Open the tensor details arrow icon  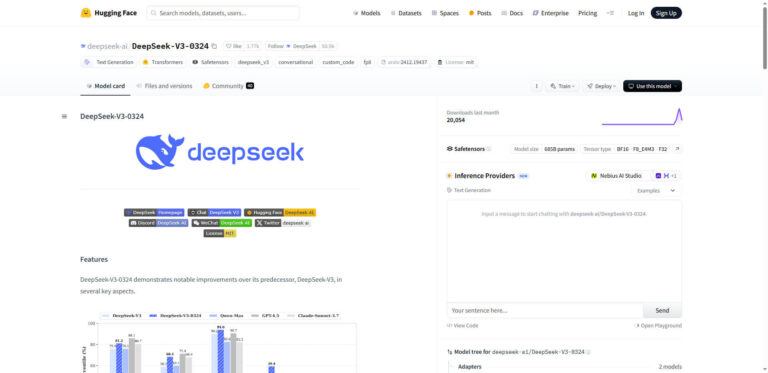[x=677, y=149]
